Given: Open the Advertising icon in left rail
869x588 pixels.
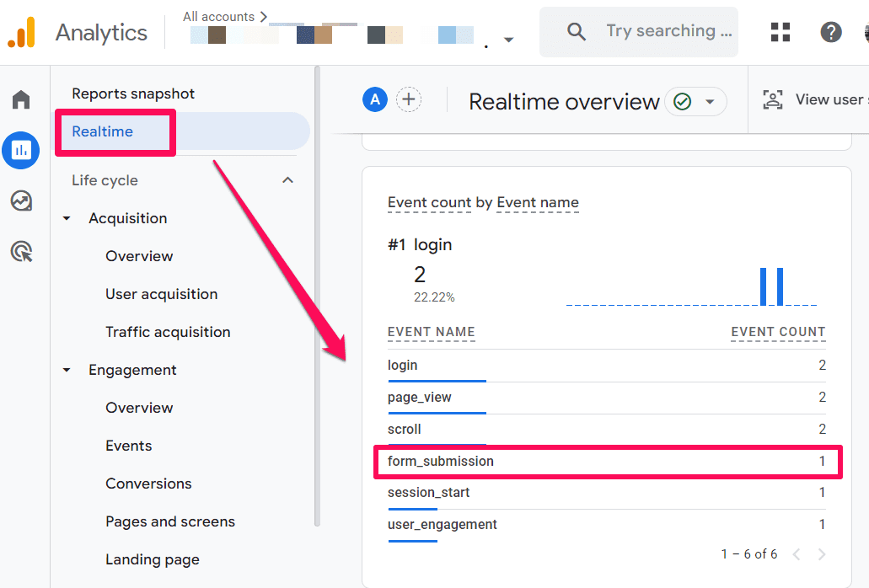Looking at the screenshot, I should (x=21, y=251).
